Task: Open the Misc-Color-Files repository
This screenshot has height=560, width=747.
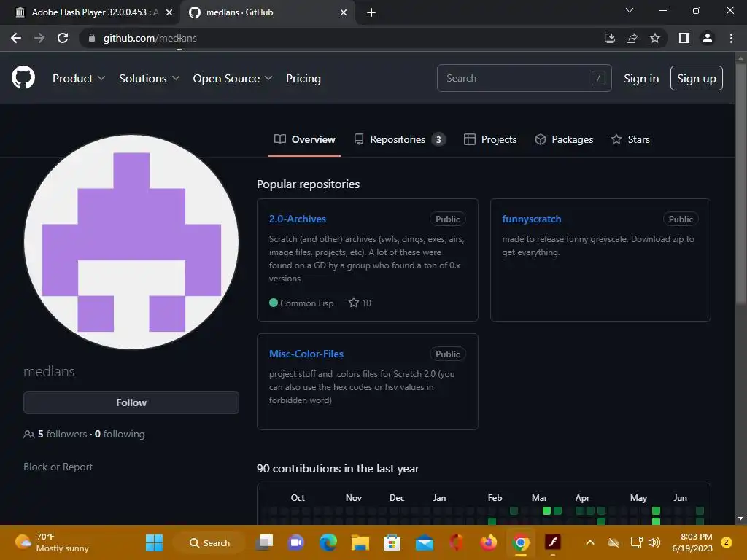Action: 306,354
